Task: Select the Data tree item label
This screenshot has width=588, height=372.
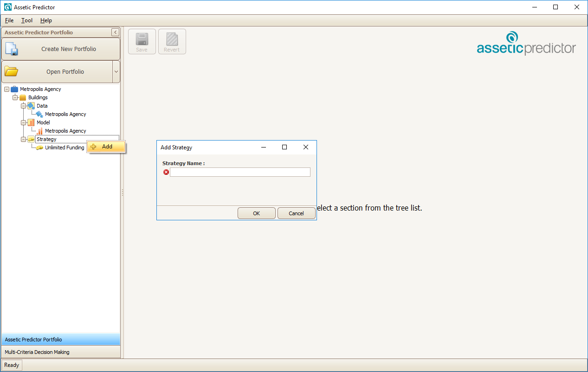Action: click(x=42, y=106)
